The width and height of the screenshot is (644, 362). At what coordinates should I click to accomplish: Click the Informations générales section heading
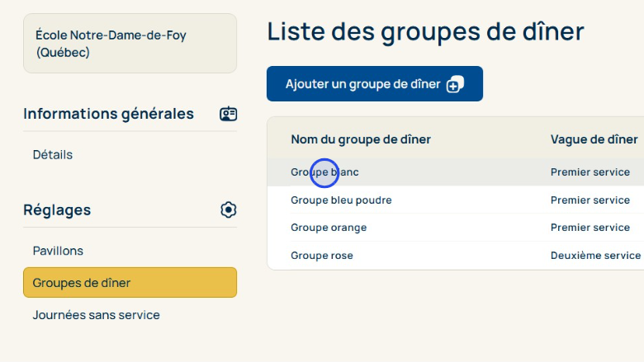pos(108,114)
